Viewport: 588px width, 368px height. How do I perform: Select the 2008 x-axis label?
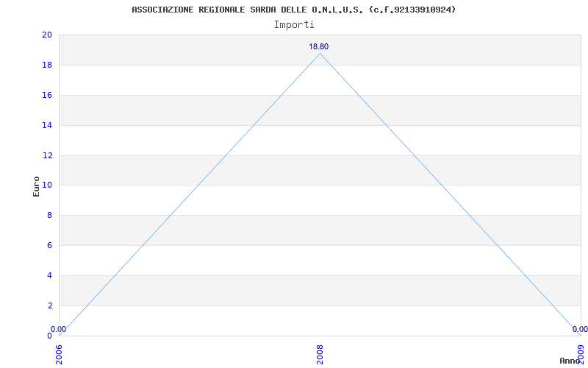320,355
